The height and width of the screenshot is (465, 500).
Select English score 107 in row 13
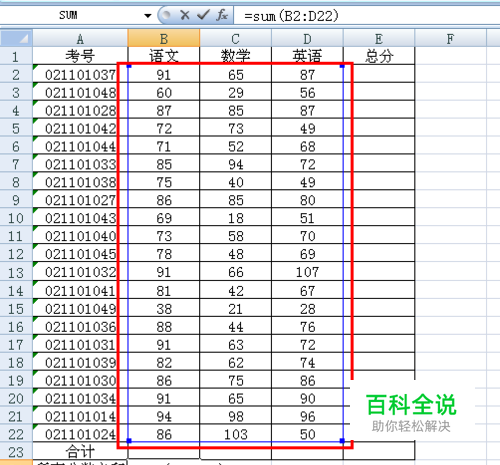pos(307,272)
